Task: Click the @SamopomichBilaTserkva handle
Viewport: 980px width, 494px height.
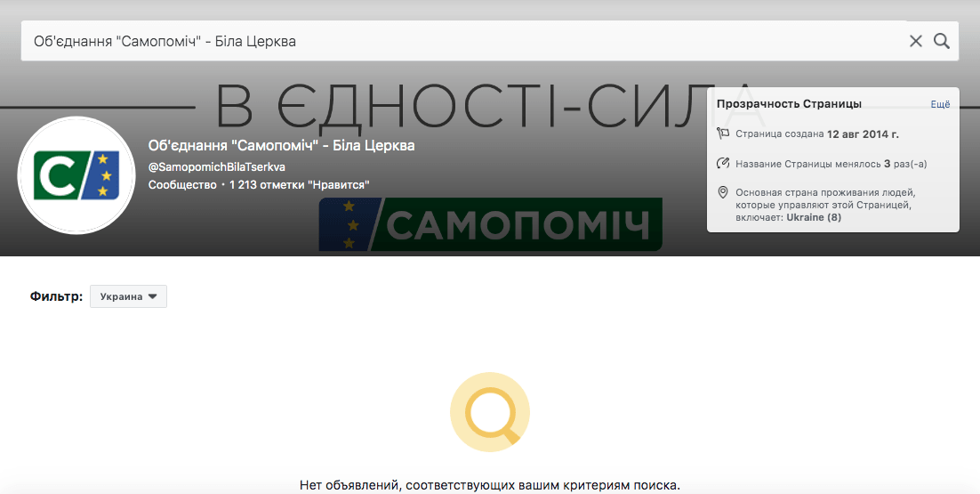Action: pos(217,167)
